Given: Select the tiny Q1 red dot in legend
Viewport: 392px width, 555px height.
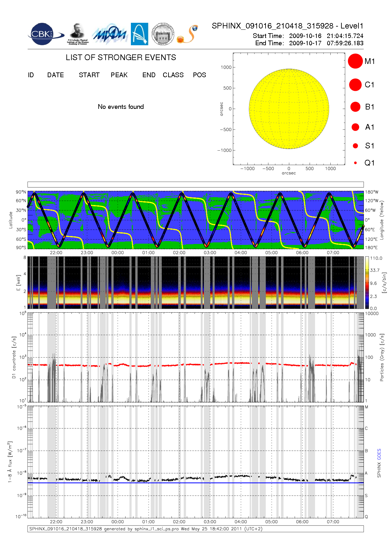Looking at the screenshot, I should coord(355,163).
